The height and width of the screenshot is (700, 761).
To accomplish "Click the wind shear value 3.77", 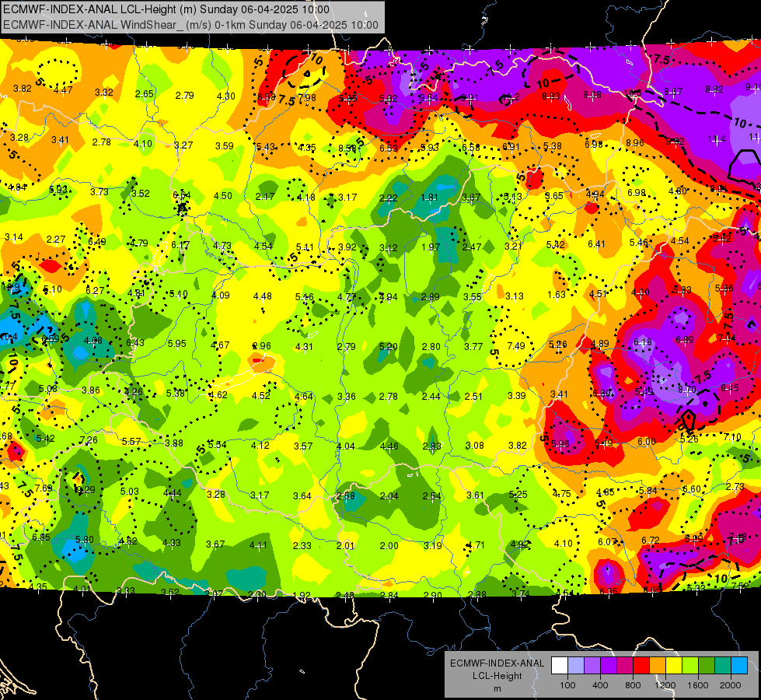I will pyautogui.click(x=473, y=346).
